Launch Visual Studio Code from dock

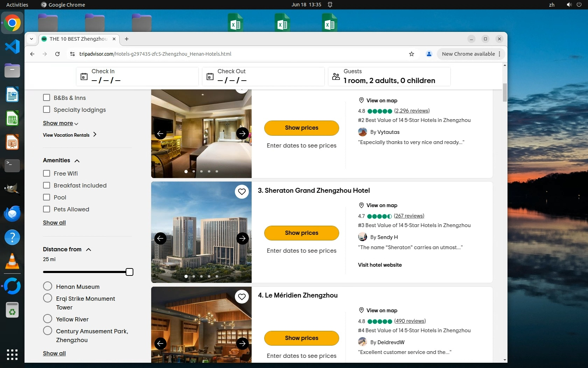12,47
